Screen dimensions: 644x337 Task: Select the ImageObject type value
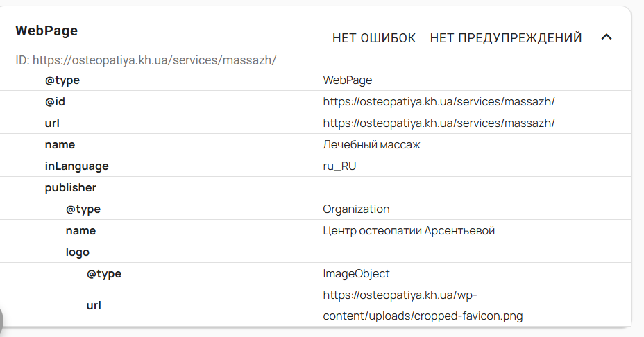click(x=356, y=274)
